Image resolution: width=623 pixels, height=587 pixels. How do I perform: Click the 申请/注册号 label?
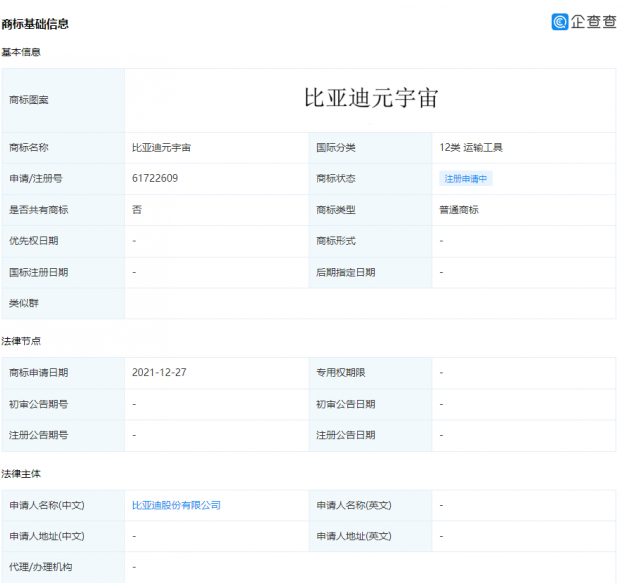36,178
